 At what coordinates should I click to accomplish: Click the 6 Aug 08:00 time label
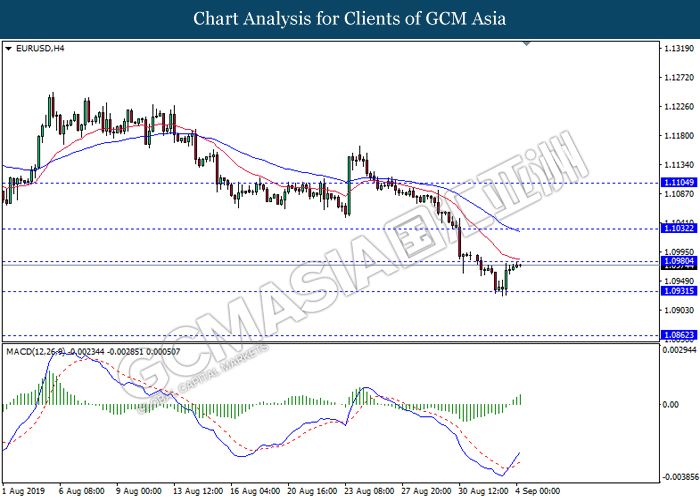[82, 491]
